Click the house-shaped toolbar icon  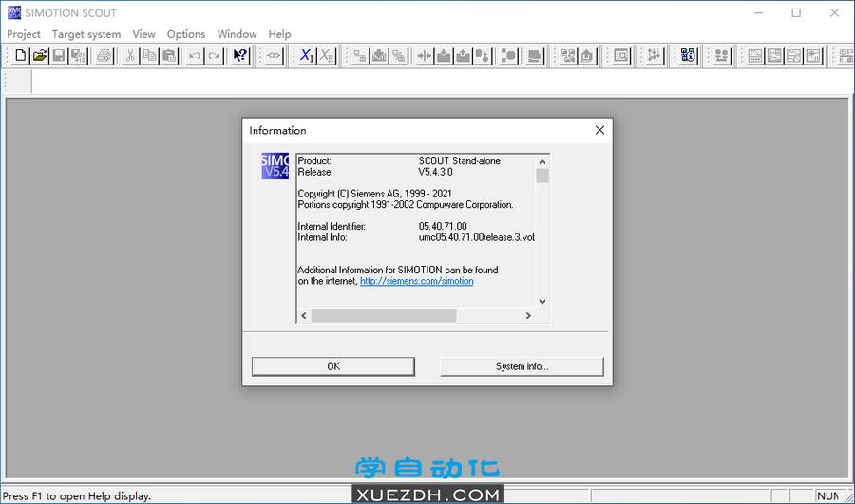(587, 56)
